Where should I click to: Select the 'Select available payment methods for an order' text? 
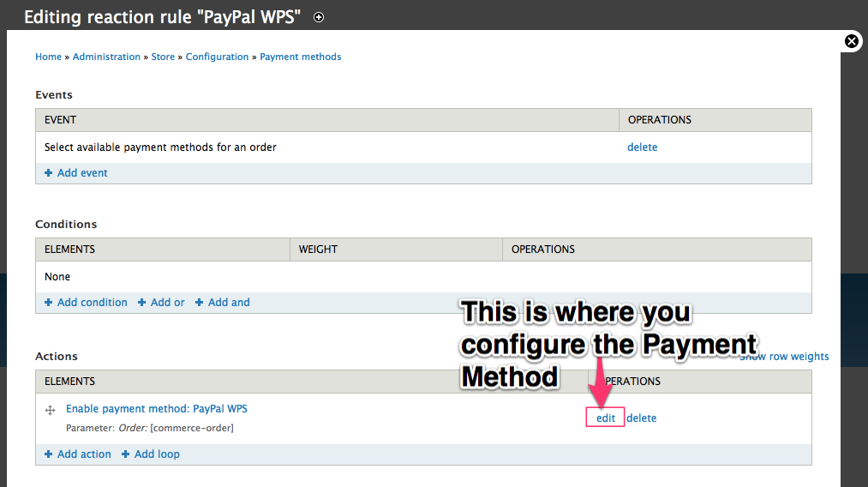[x=160, y=147]
